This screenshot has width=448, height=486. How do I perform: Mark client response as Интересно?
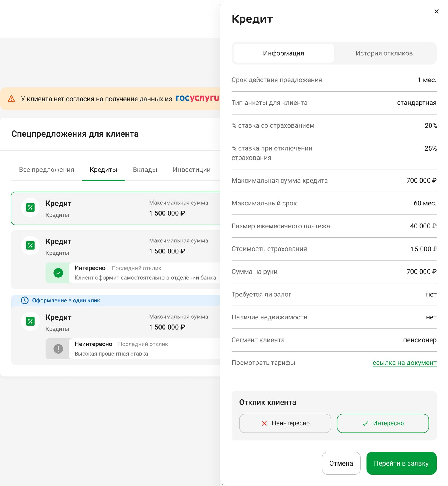383,423
